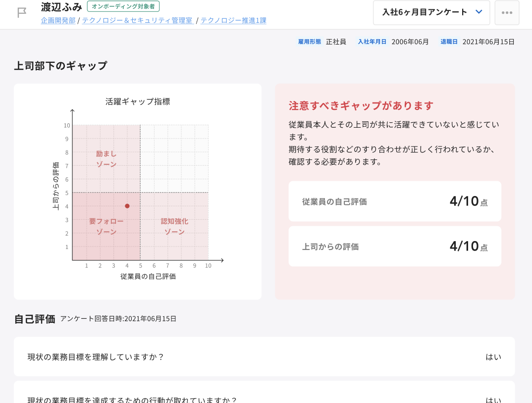Select the 要フォローゾーン quadrant
Image resolution: width=532 pixels, height=403 pixels.
tap(106, 226)
